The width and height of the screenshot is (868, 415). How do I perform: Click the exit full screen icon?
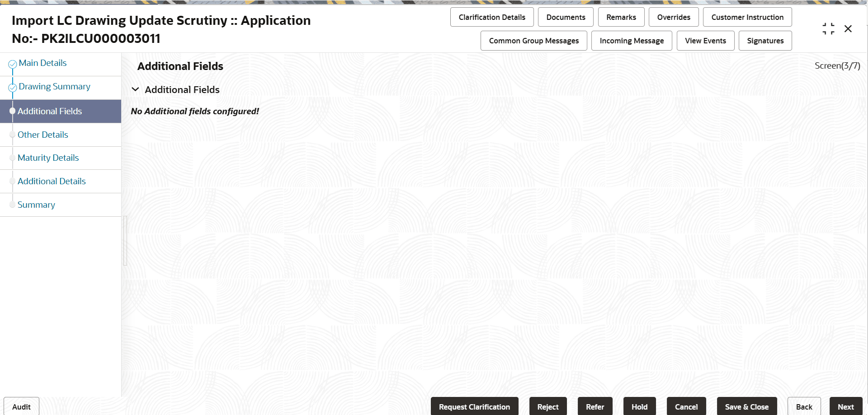829,28
